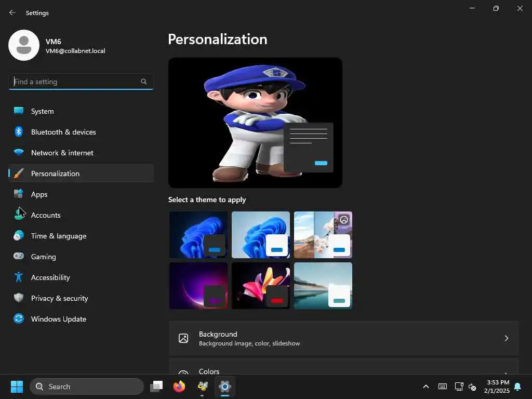Viewport: 532px width, 399px height.
Task: Click the VM6 user avatar
Action: (24, 45)
